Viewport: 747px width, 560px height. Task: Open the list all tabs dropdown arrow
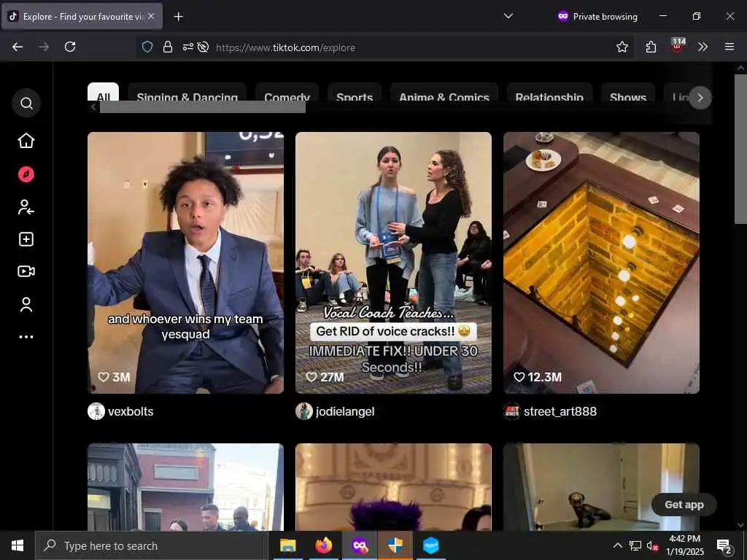(508, 16)
